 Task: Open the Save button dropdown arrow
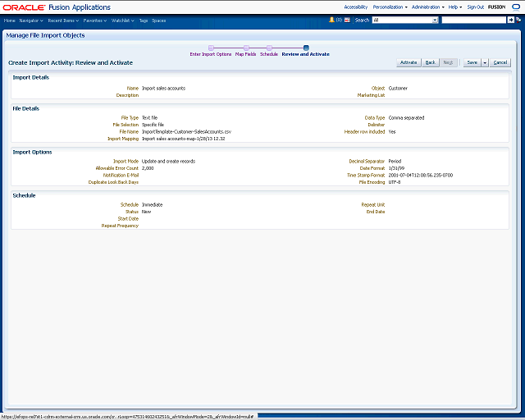point(485,62)
